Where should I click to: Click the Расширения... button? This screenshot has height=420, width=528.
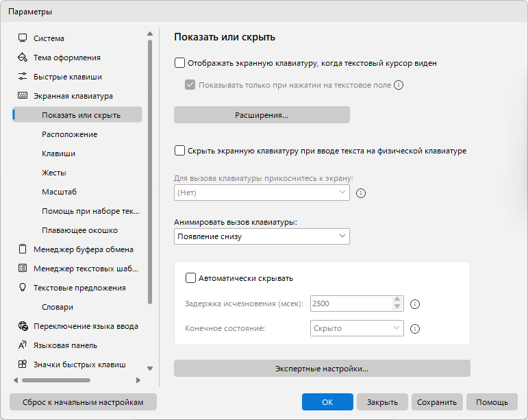tap(262, 115)
